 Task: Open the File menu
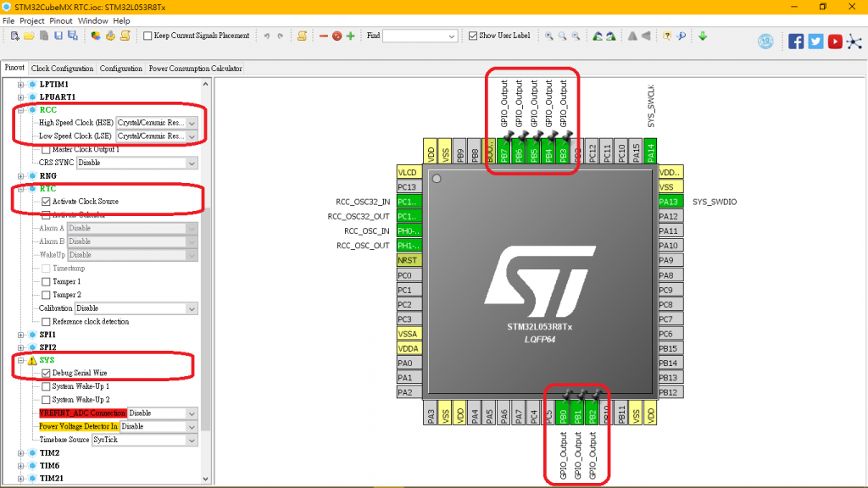[8, 21]
